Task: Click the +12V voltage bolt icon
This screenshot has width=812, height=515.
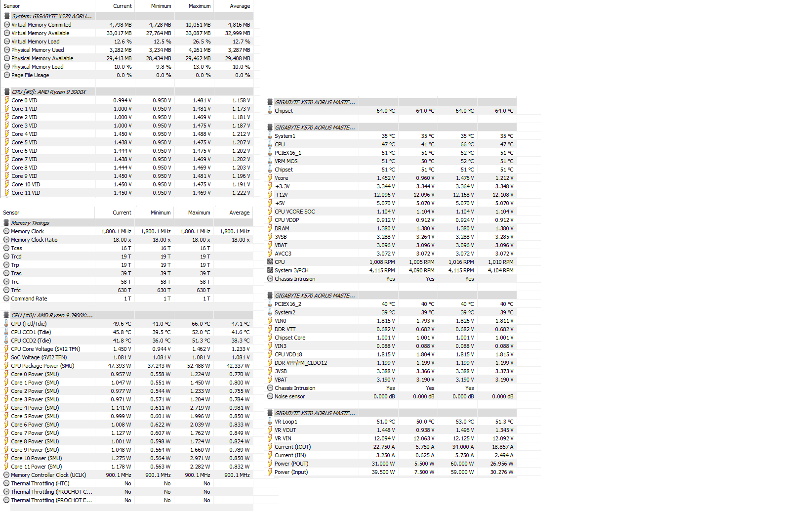Action: [270, 195]
